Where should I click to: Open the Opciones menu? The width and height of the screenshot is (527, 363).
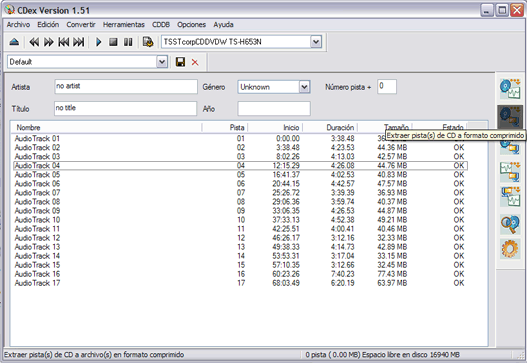tap(192, 25)
